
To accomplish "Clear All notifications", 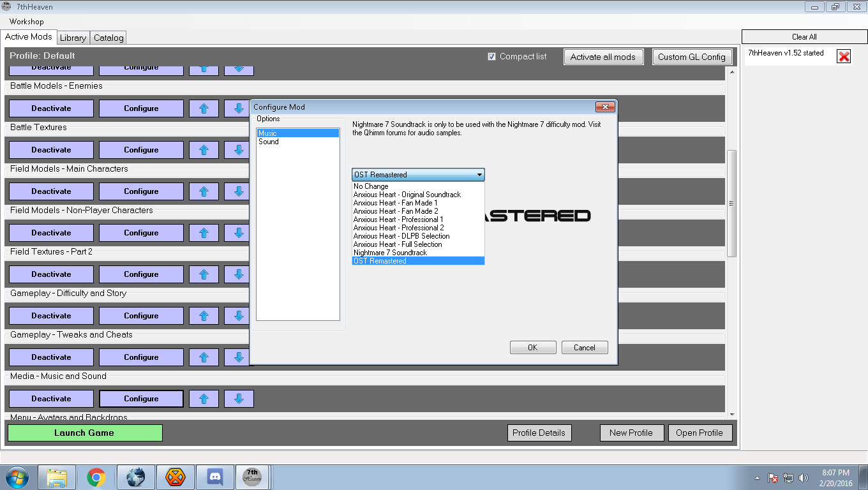I will click(x=804, y=37).
